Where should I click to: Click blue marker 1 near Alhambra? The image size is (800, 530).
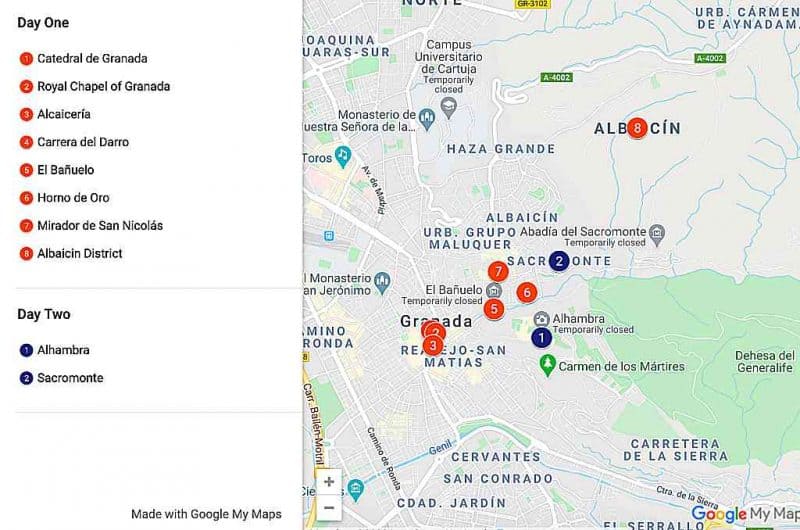[541, 338]
